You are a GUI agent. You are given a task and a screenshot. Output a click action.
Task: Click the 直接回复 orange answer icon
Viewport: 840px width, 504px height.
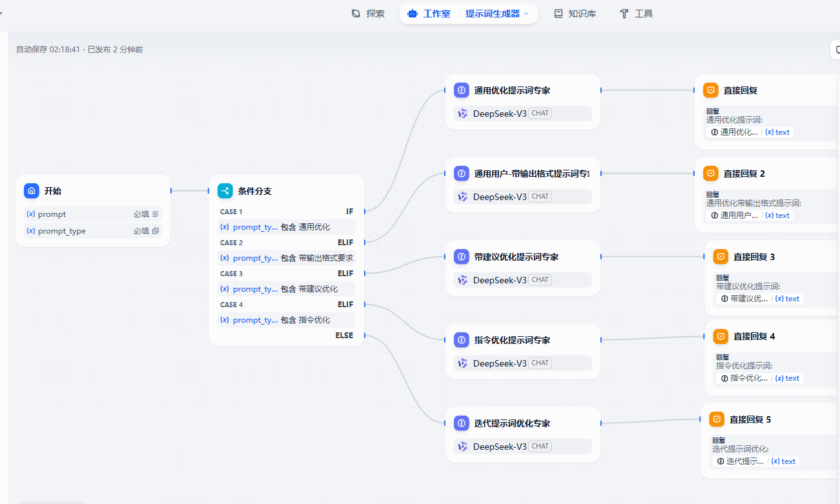(710, 90)
